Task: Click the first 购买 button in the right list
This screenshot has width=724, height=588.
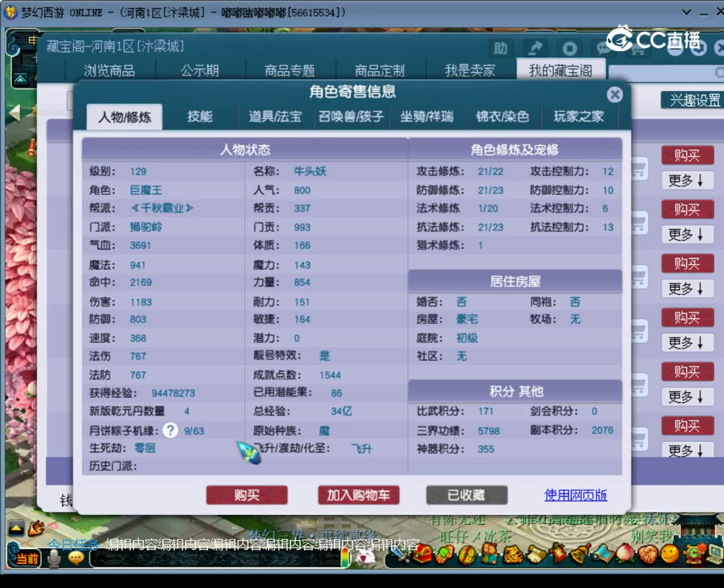Action: point(687,155)
